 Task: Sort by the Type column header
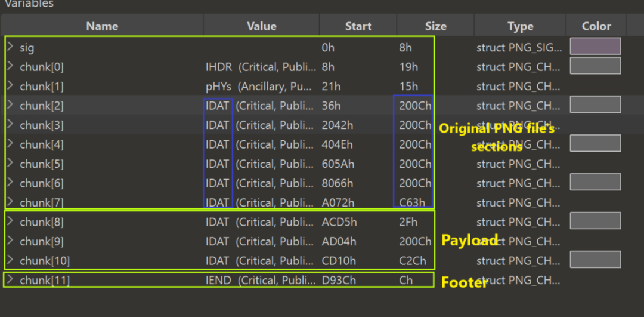point(521,26)
